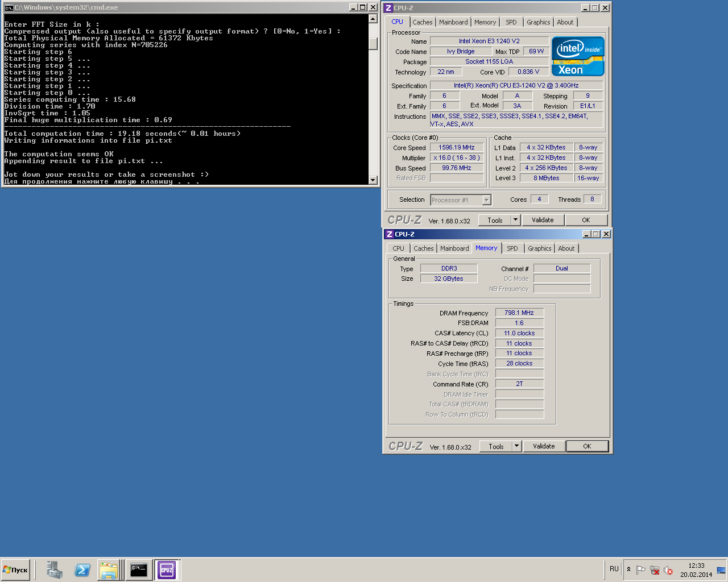
Task: Open Mainboard tab in bottom CPU-Z window
Action: coord(454,248)
